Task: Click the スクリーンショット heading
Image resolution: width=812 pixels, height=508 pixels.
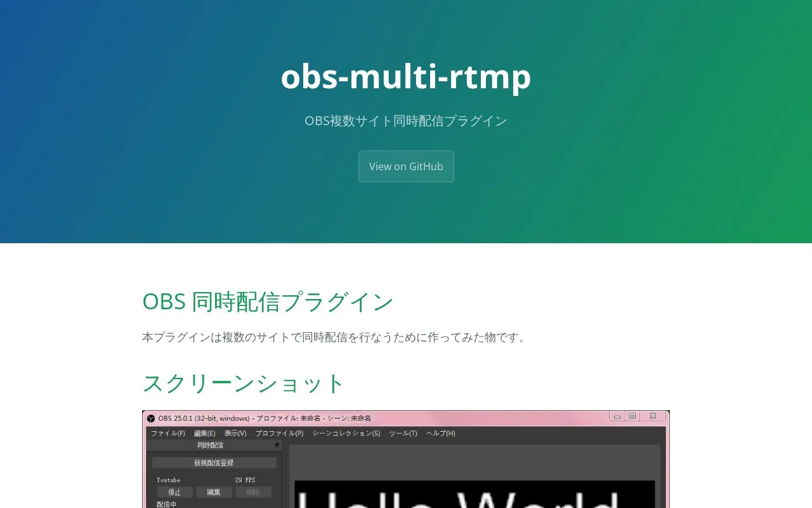Action: click(x=244, y=384)
